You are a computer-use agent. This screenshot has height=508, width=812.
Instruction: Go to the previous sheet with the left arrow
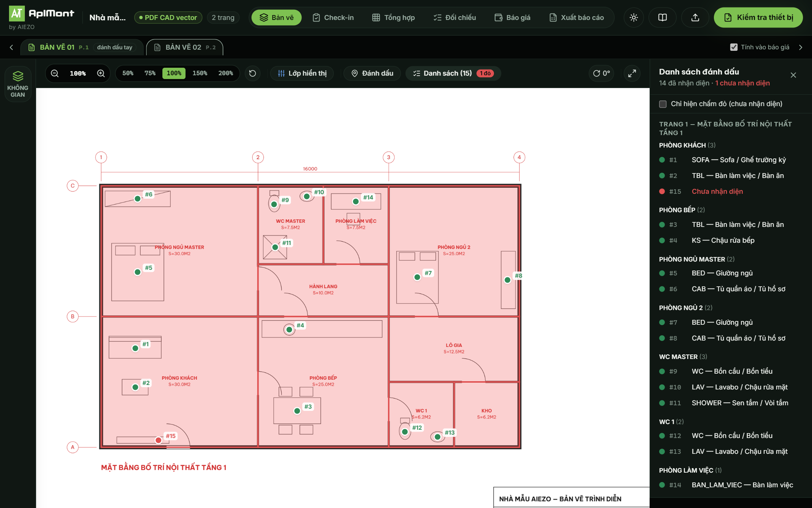(x=11, y=47)
